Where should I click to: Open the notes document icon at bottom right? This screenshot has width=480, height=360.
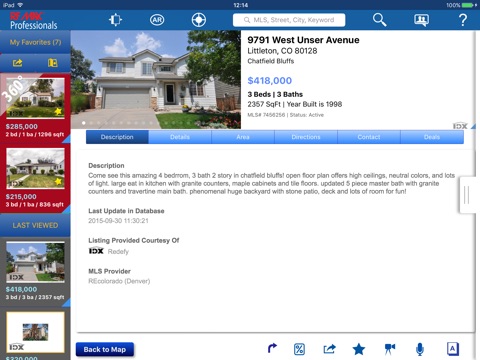point(453,349)
